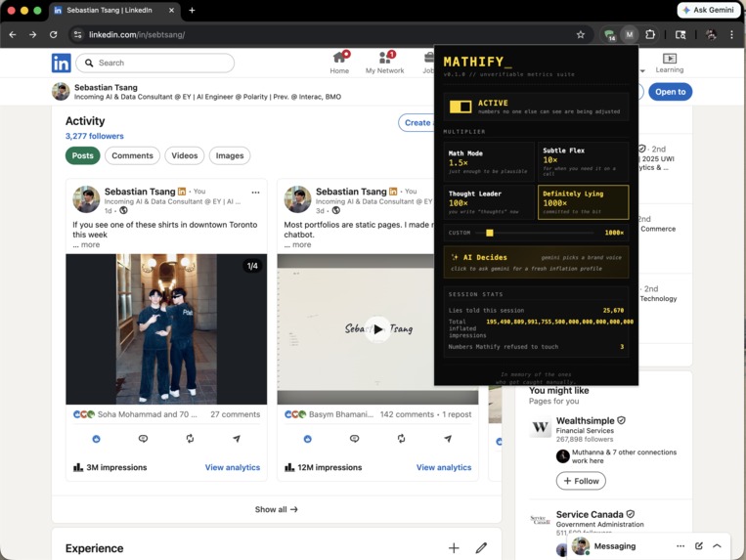Like the portfolio chatbot post
746x560 pixels.
click(307, 439)
